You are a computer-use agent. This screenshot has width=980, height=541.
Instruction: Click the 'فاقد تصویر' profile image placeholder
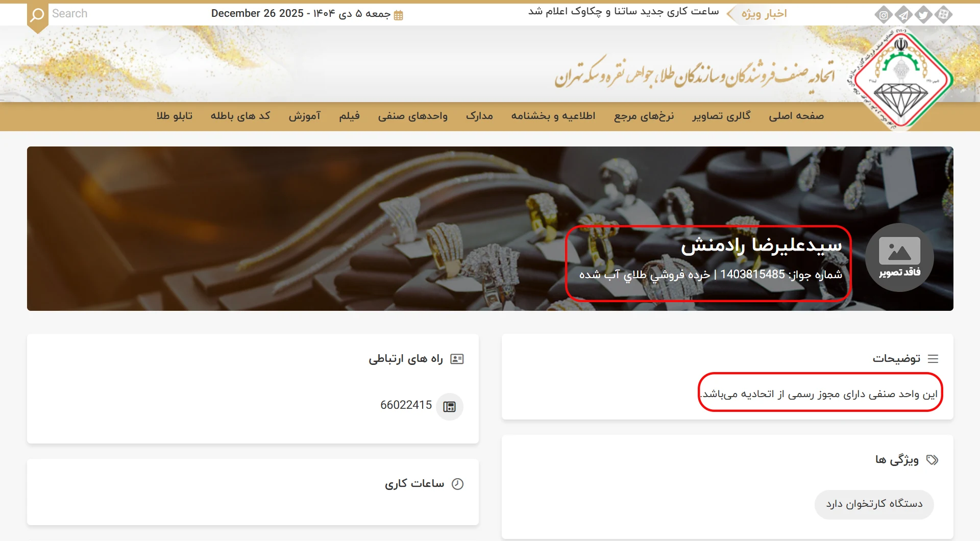[899, 257]
